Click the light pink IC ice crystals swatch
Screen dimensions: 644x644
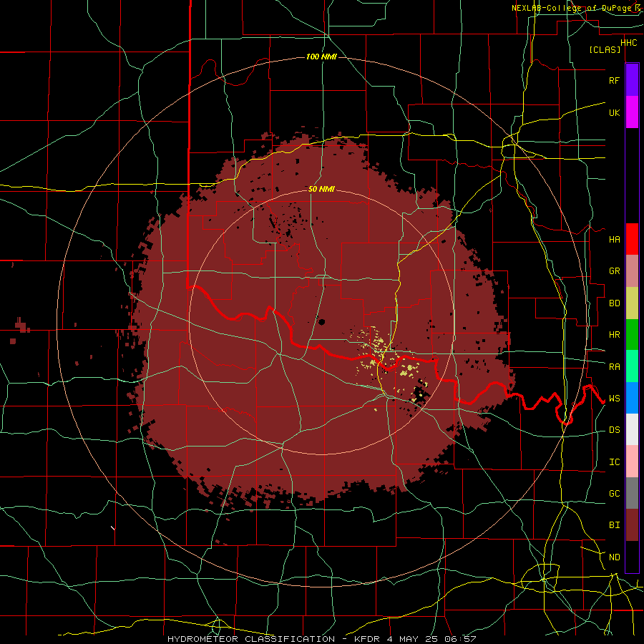(x=632, y=462)
